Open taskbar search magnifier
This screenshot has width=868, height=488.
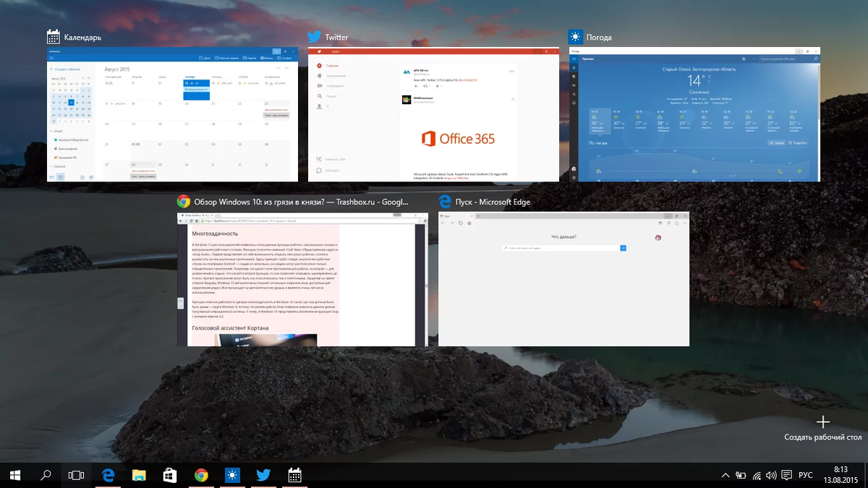pyautogui.click(x=46, y=475)
